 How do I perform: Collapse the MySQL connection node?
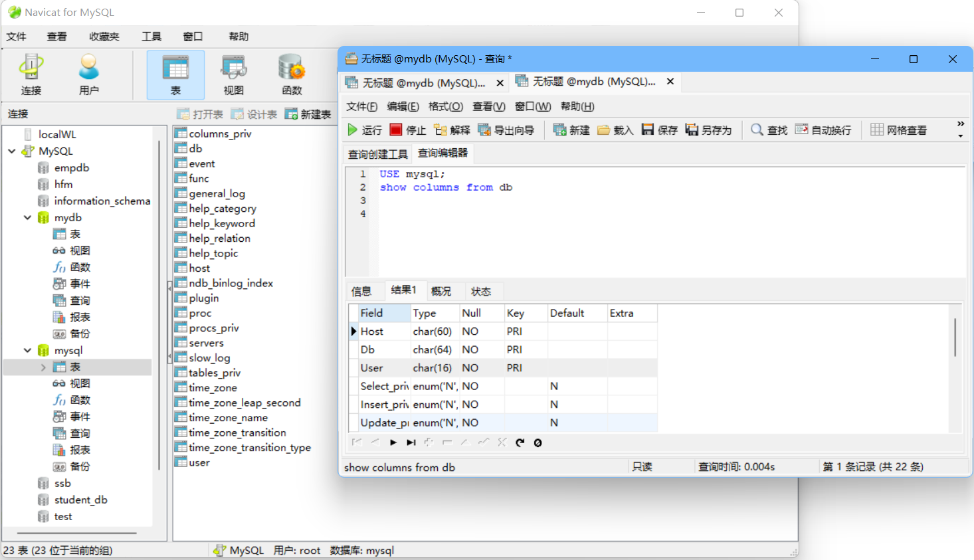[x=12, y=151]
